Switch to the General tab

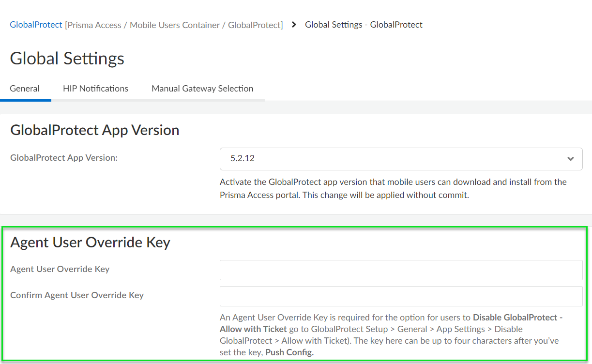tap(25, 89)
